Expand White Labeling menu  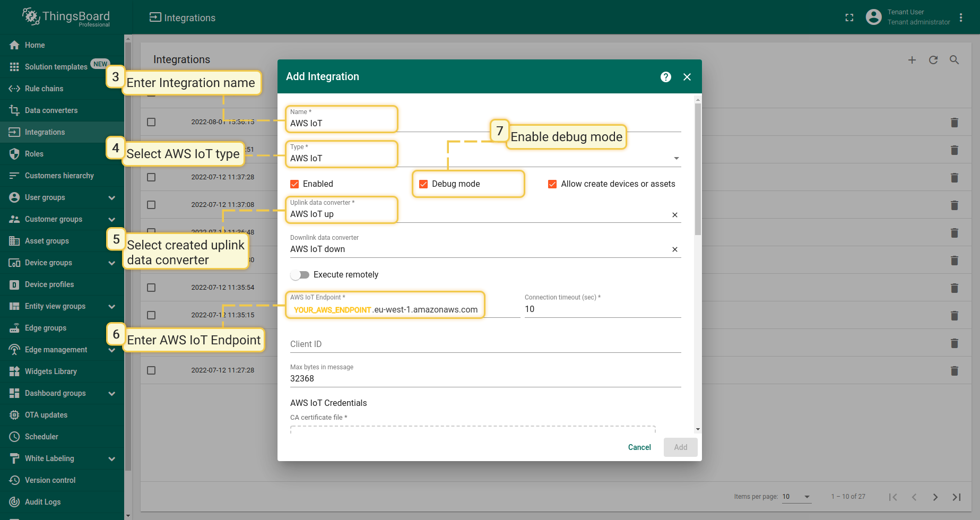112,459
